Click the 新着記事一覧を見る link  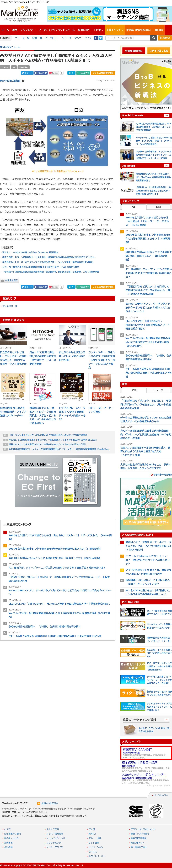point(162,474)
